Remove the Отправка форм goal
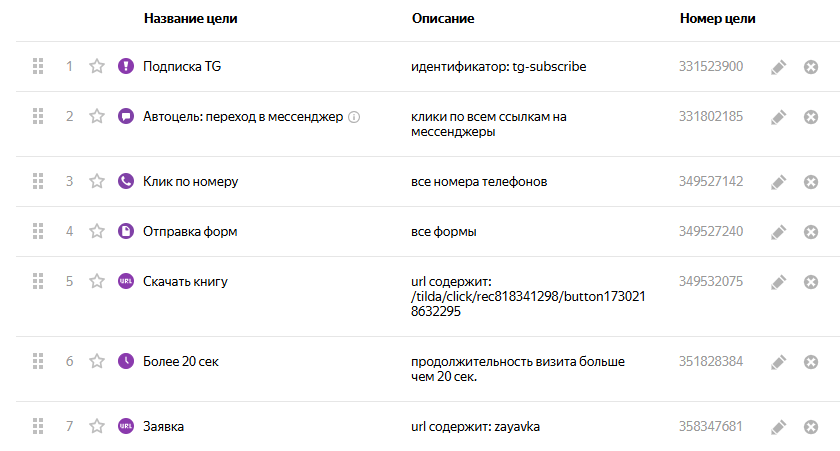 point(811,232)
